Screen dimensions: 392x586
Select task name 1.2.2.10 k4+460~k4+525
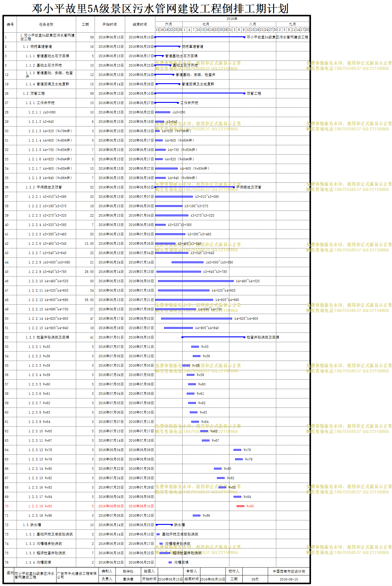pyautogui.click(x=48, y=281)
